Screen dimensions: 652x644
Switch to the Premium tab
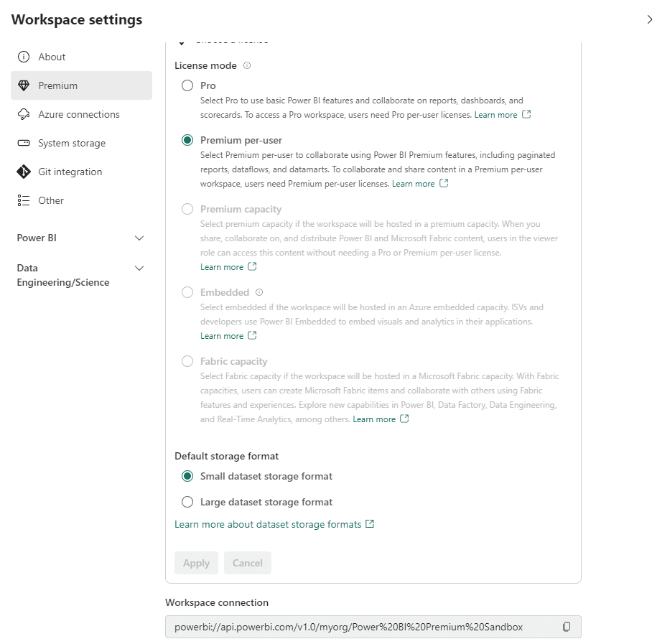point(56,85)
